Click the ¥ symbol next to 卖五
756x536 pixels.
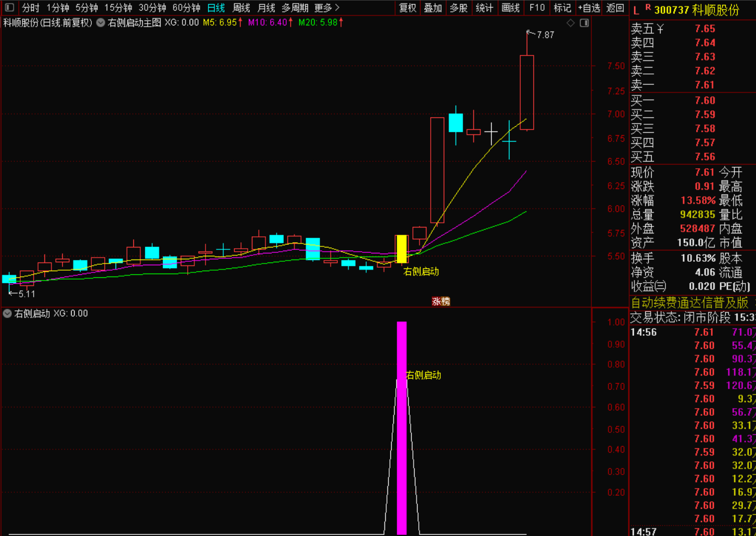point(661,28)
